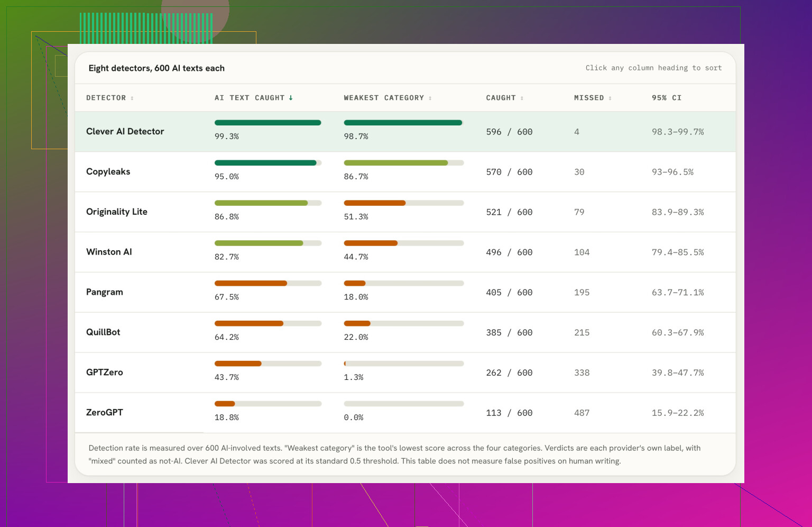Click Copyleaks' weakest category bar
Screen dimensions: 812x527
[404, 163]
